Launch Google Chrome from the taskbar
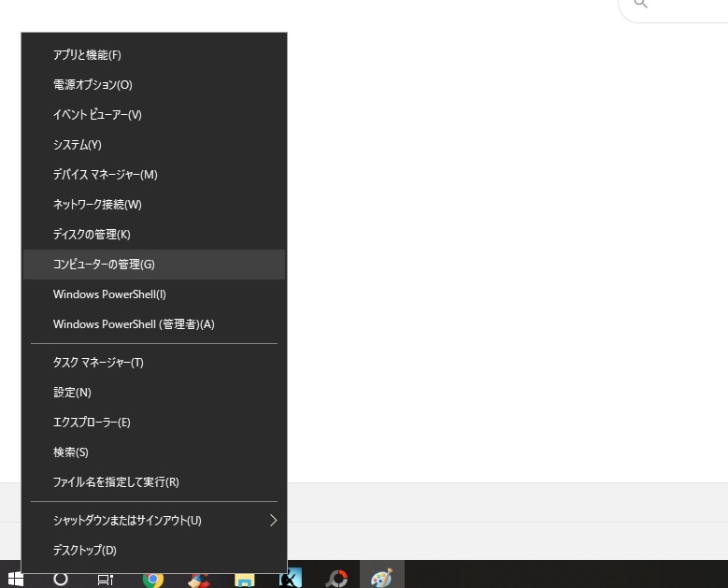The image size is (728, 588). (x=152, y=580)
